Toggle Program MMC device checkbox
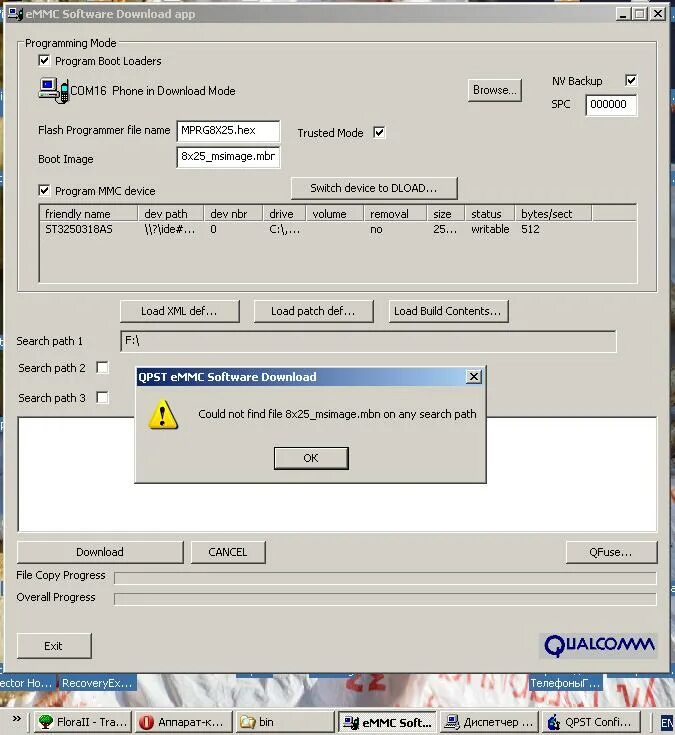The width and height of the screenshot is (675, 735). click(x=44, y=190)
